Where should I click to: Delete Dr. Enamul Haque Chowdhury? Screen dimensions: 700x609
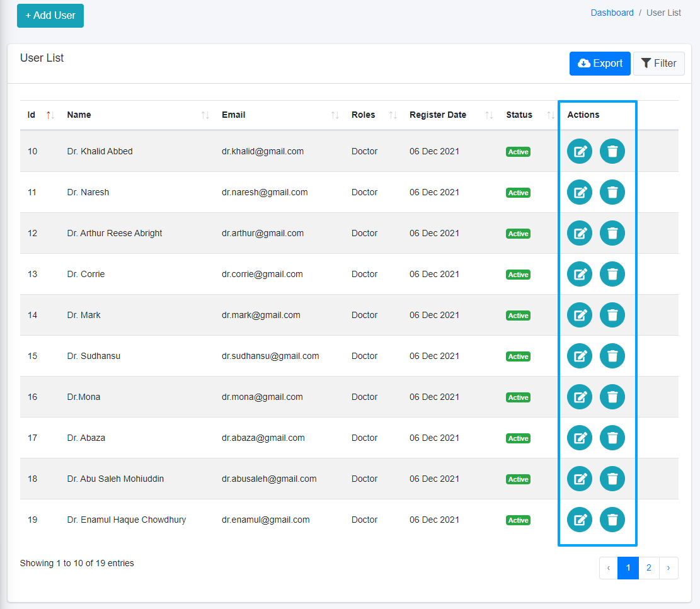[x=612, y=520]
